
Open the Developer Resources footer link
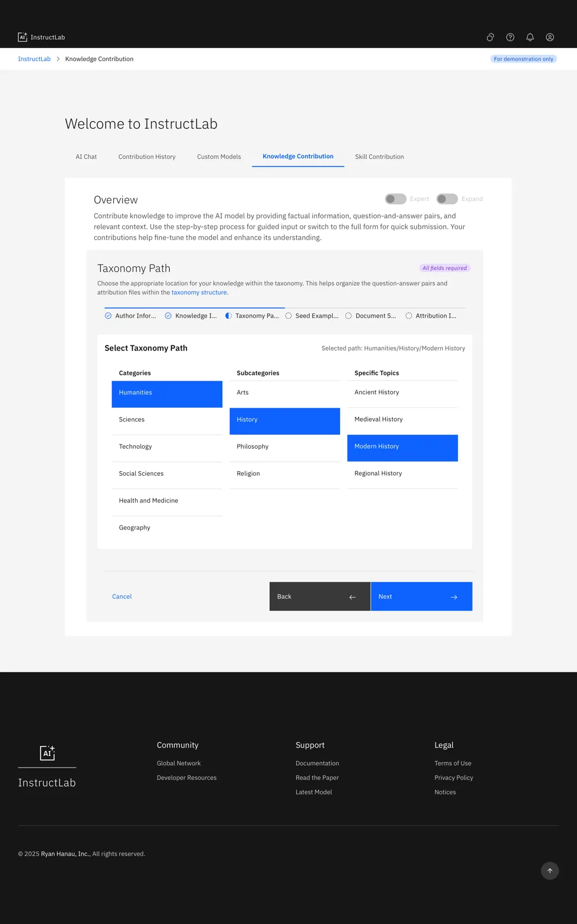pos(187,778)
